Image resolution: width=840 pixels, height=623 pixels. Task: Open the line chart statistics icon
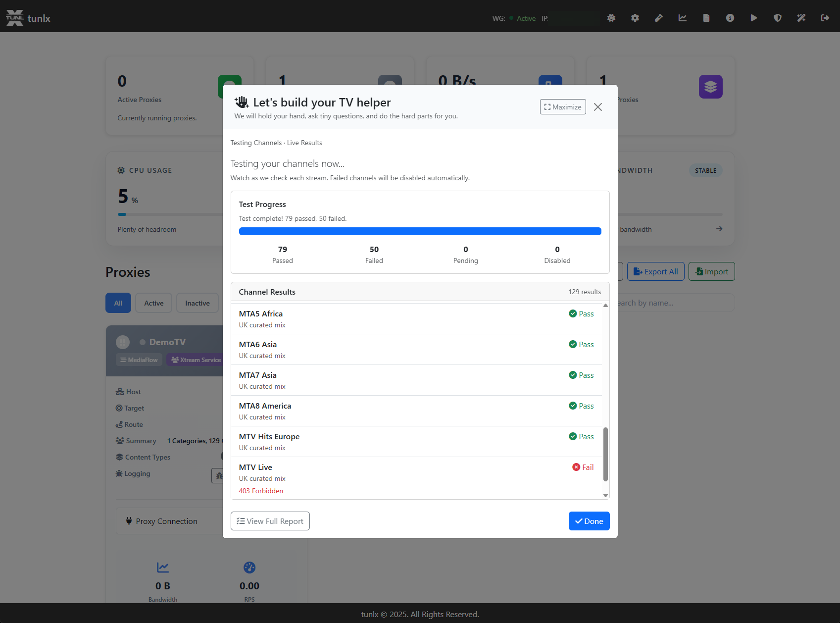[x=683, y=18]
